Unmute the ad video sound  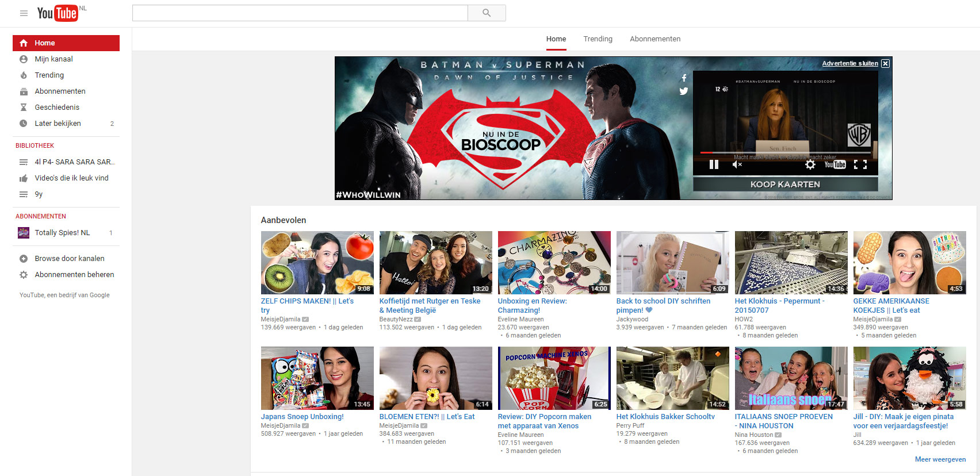click(x=737, y=164)
